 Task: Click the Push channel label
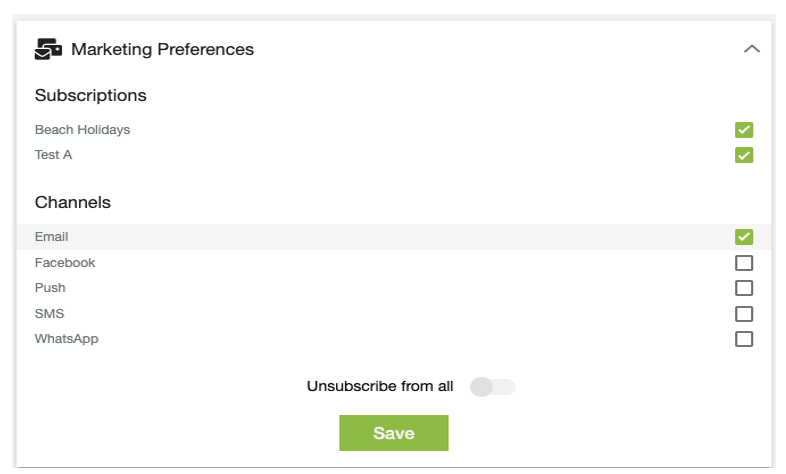[x=50, y=288]
